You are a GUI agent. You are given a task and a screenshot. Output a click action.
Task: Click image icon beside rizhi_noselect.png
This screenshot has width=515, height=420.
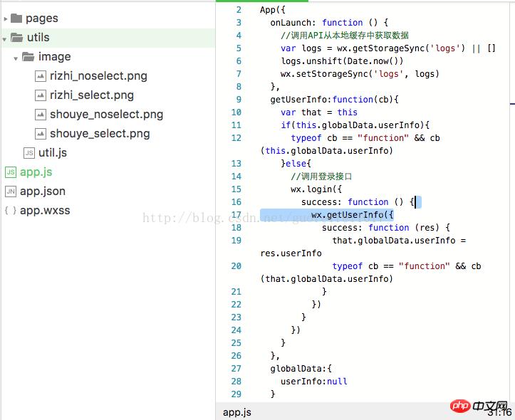coord(41,76)
